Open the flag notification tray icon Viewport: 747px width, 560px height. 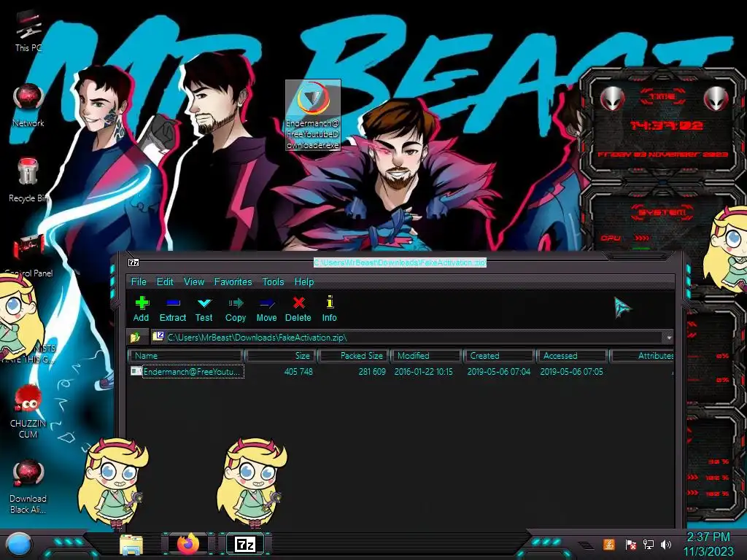click(x=631, y=544)
